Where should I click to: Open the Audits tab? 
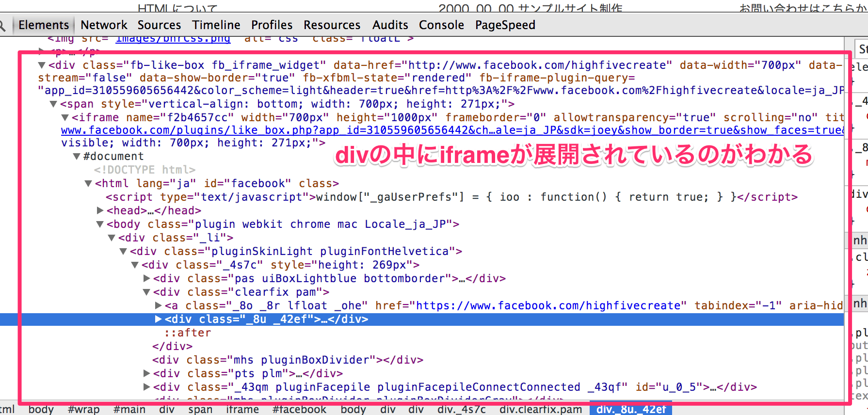click(390, 25)
